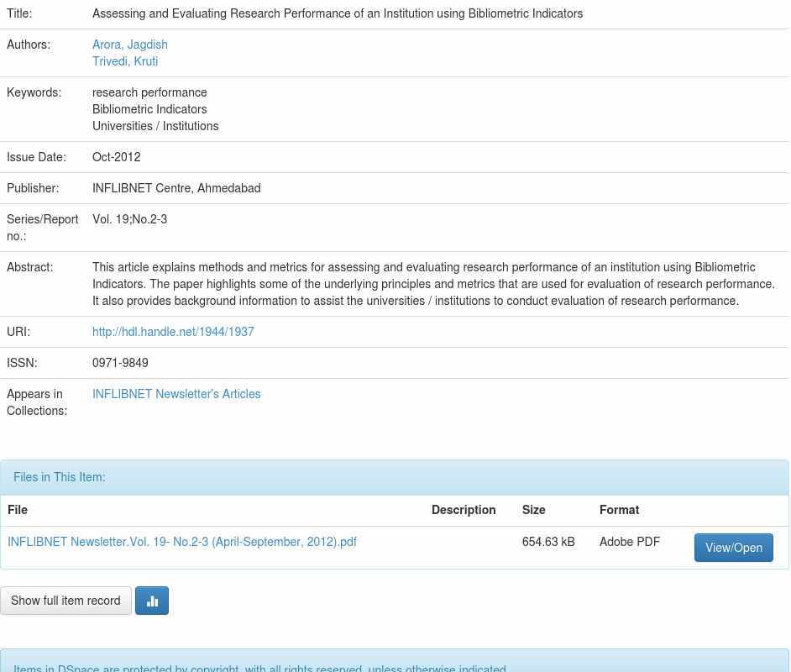Click the Description column header
Image resolution: width=791 pixels, height=672 pixels.
click(464, 510)
